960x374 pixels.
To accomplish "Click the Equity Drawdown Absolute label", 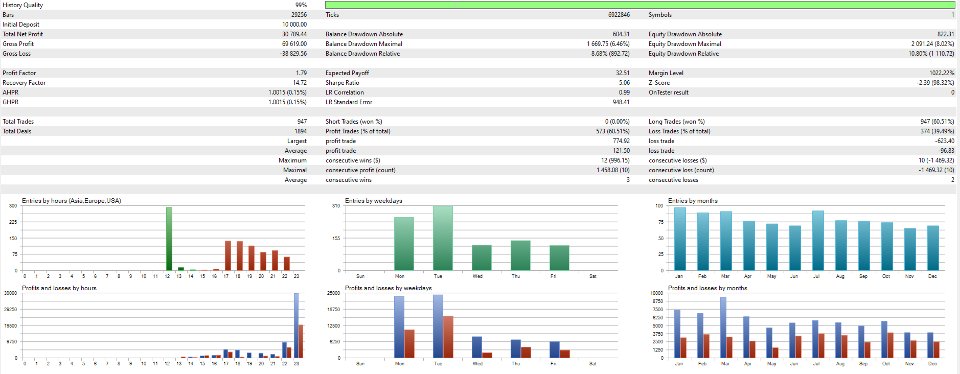I will [x=685, y=34].
